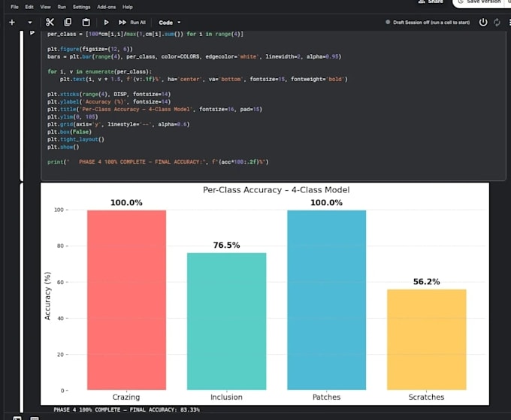Open the Edit menu
The width and height of the screenshot is (511, 420).
pyautogui.click(x=29, y=7)
